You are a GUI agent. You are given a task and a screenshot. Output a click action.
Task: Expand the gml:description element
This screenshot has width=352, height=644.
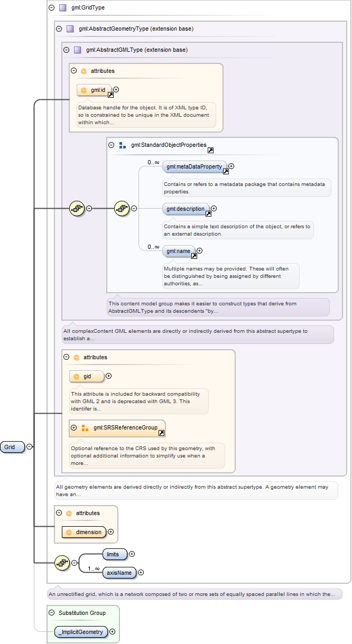pyautogui.click(x=214, y=209)
